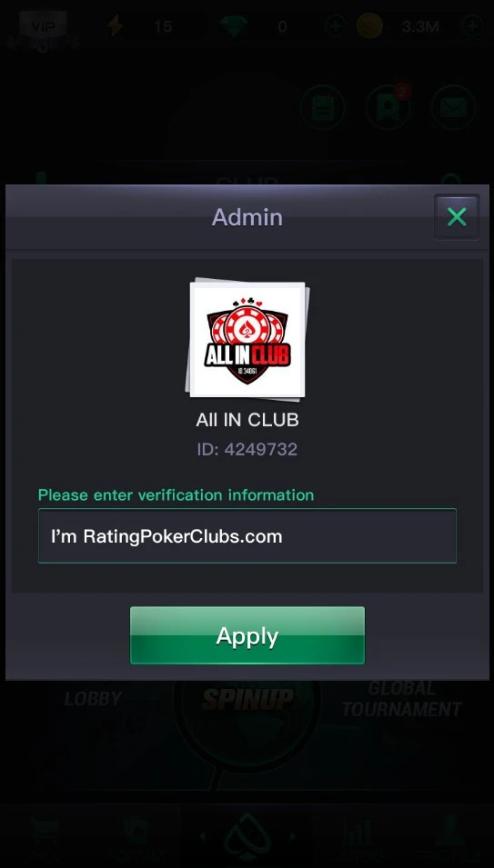Select LOBBY on the dimmed background
494x868 pixels.
[93, 699]
